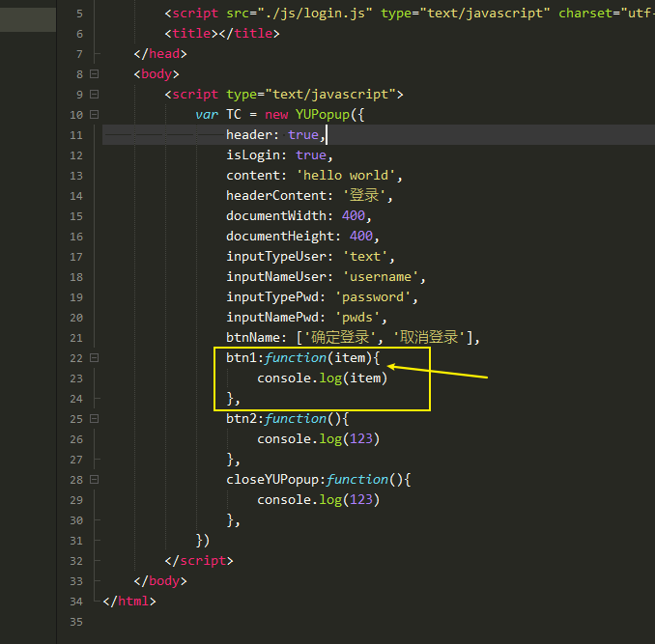This screenshot has width=655, height=644.
Task: Click the closing </body> tag on line 33
Action: (x=160, y=581)
